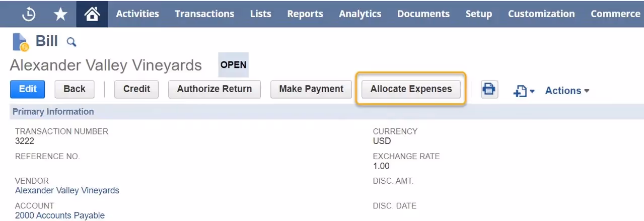644x221 pixels.
Task: Open the 2000 Accounts Payable account link
Action: [x=60, y=215]
